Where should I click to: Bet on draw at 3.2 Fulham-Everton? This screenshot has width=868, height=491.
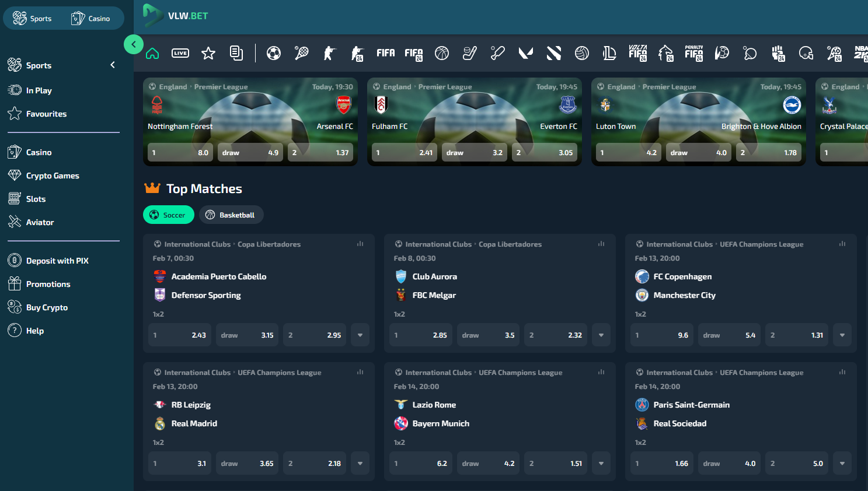tap(475, 152)
